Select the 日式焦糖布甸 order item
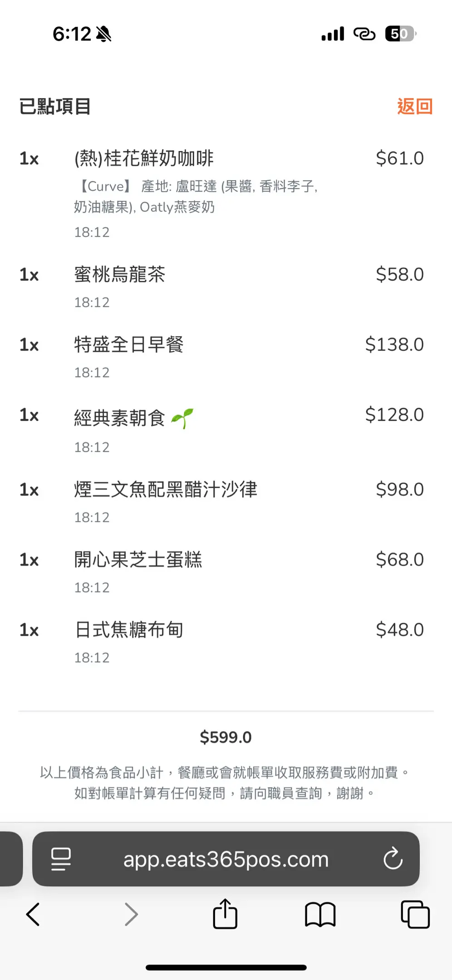Viewport: 452px width, 980px height. (129, 630)
